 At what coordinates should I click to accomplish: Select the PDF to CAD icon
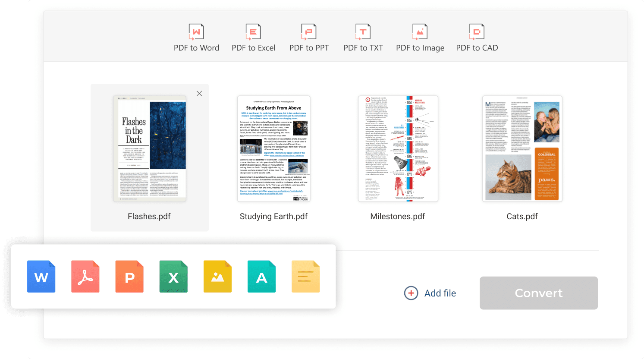point(477,32)
